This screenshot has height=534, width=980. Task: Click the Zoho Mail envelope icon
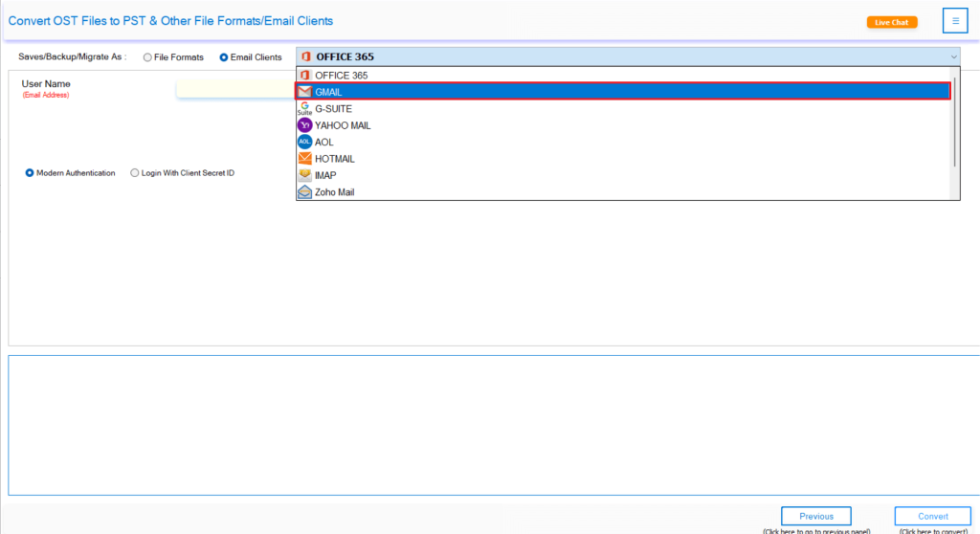(304, 192)
